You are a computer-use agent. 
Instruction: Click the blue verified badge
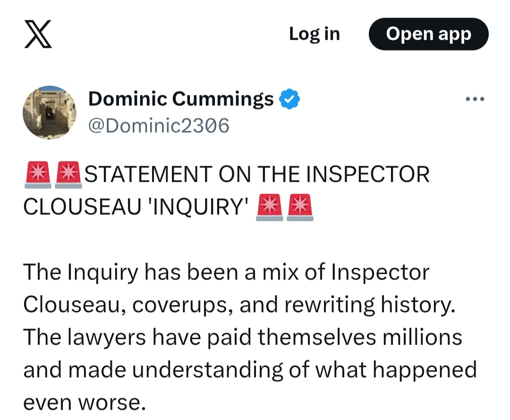289,100
